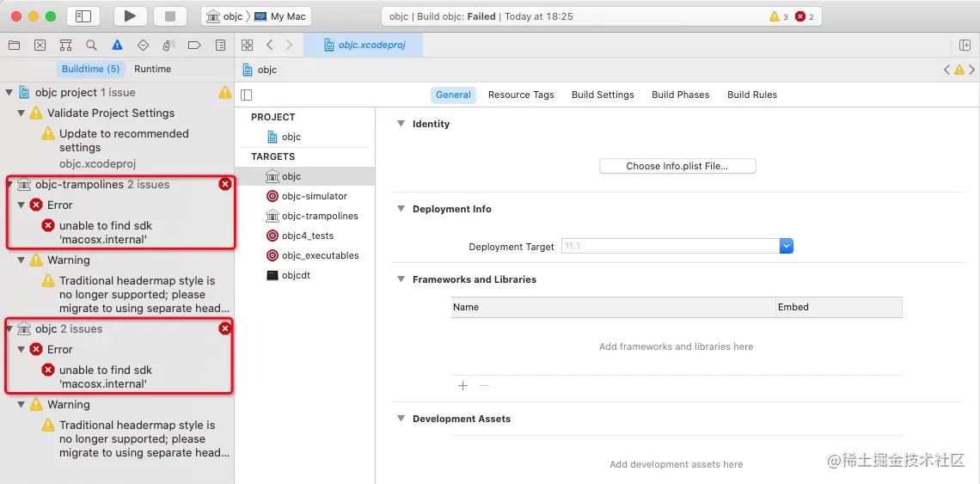Open the Build Settings tab
This screenshot has width=980, height=484.
pyautogui.click(x=603, y=95)
